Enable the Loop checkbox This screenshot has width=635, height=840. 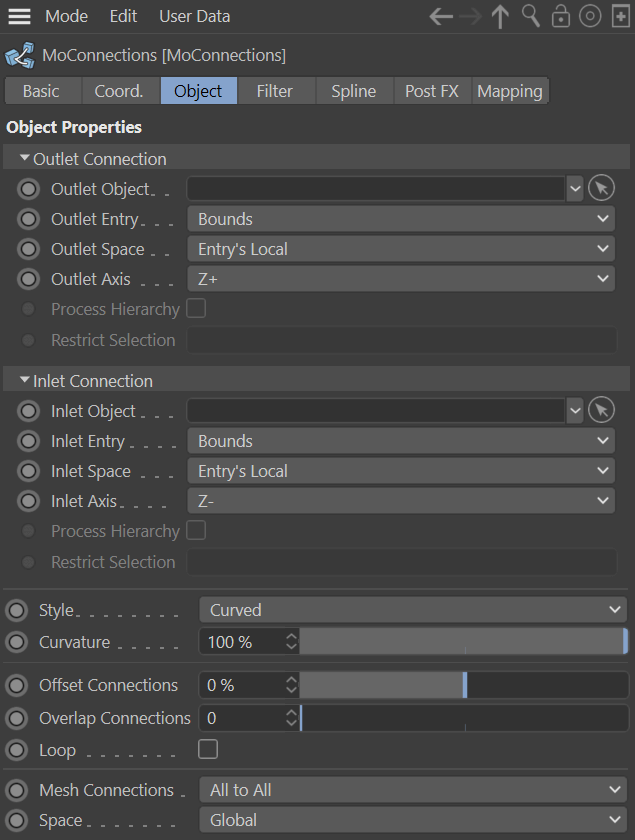click(208, 749)
